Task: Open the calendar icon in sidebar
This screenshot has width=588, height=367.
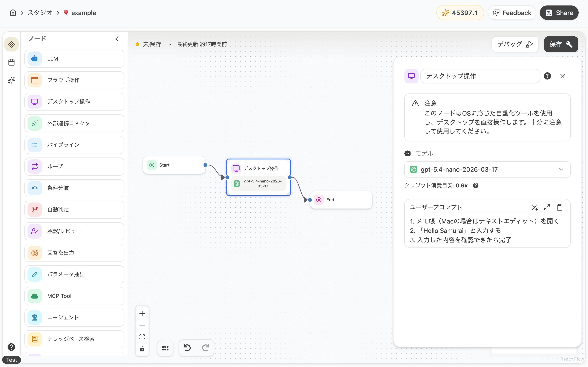Action: coord(11,62)
